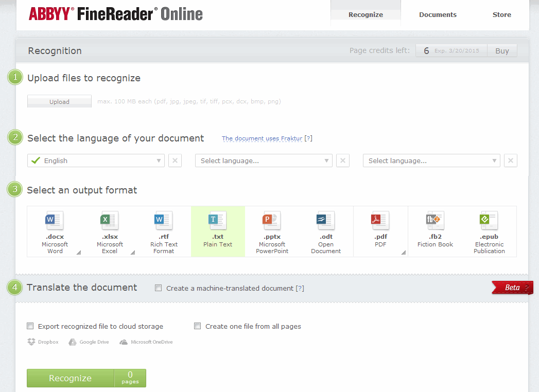Enable Create a machine-translated document checkbox
This screenshot has height=392, width=539.
(x=158, y=288)
